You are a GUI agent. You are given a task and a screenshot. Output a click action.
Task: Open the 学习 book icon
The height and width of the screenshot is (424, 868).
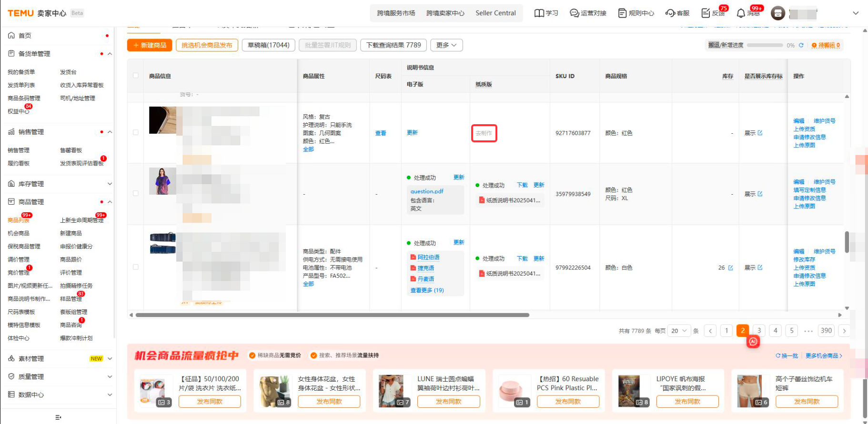click(x=539, y=13)
